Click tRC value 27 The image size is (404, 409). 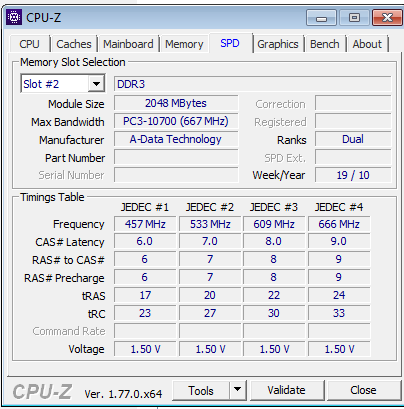tap(210, 313)
